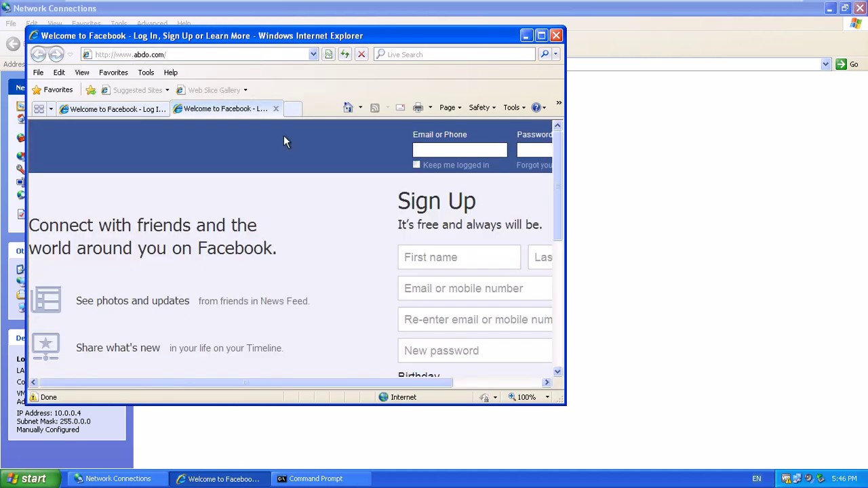Open the Quick Tabs grid icon
Image resolution: width=868 pixels, height=488 pixels.
coord(39,108)
